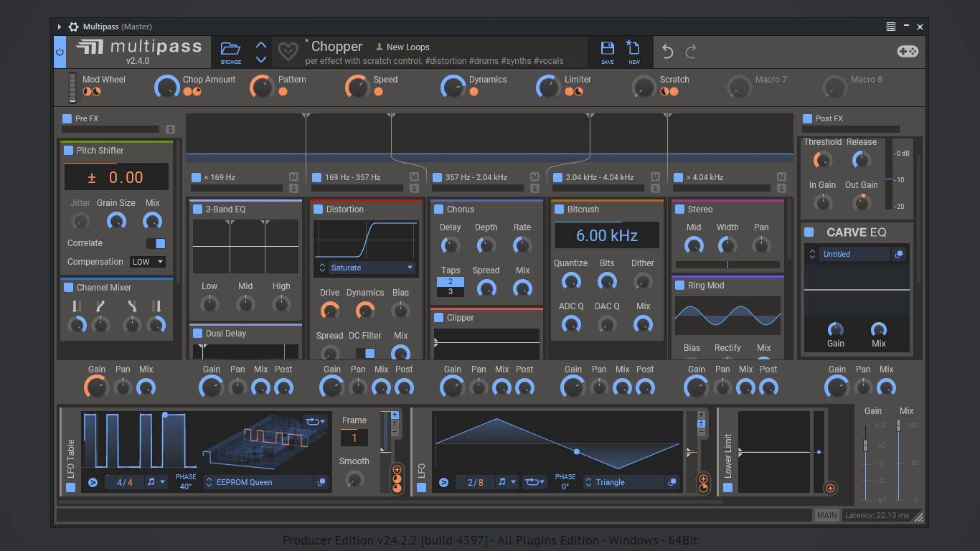Click the first routing arrow in Channel Mixer
The image size is (980, 551).
click(x=76, y=306)
